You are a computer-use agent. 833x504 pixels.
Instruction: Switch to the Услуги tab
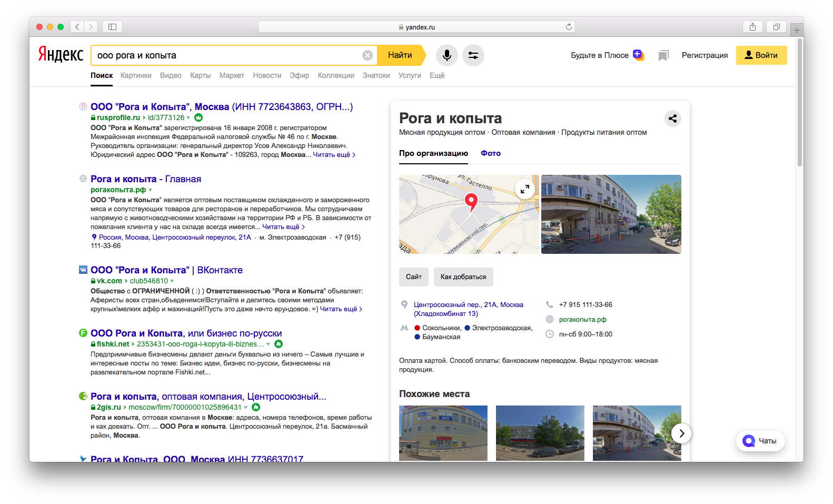(410, 75)
